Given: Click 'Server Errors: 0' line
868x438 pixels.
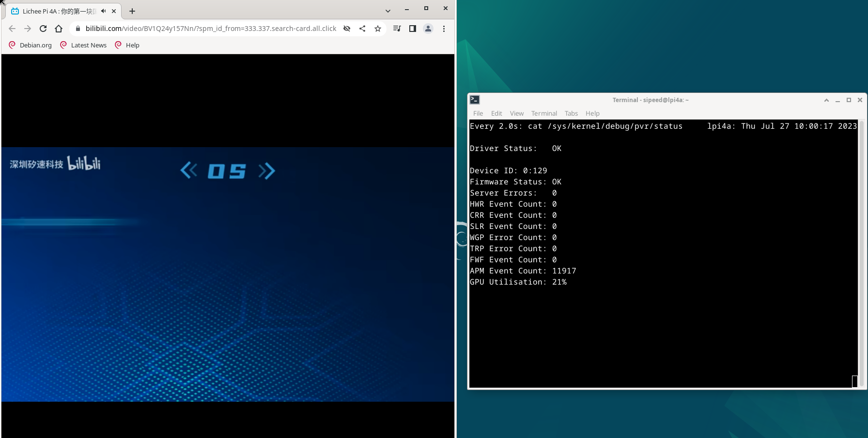Looking at the screenshot, I should 513,193.
